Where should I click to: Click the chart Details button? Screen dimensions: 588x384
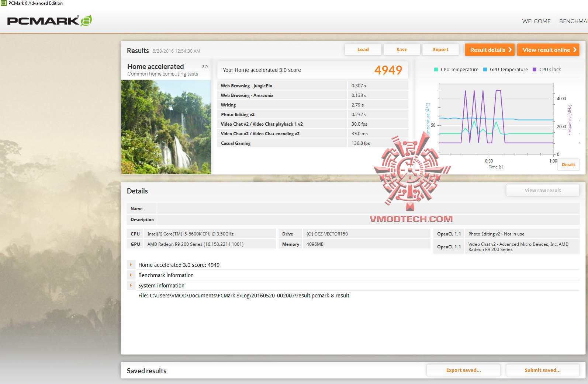(x=568, y=165)
